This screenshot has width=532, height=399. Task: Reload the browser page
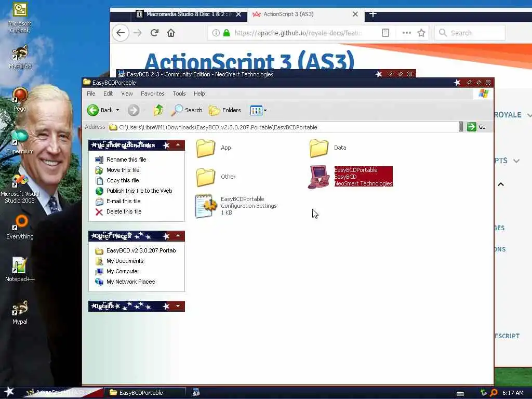tap(154, 33)
